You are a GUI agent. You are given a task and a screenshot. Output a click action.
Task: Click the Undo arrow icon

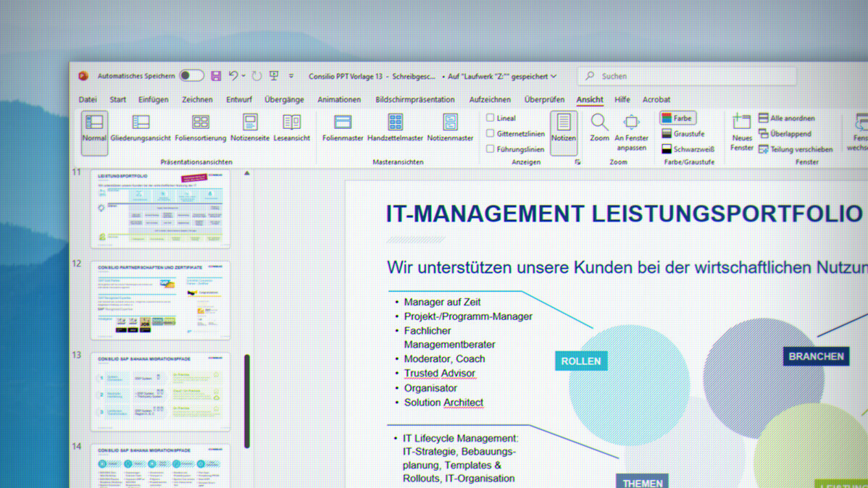[233, 76]
